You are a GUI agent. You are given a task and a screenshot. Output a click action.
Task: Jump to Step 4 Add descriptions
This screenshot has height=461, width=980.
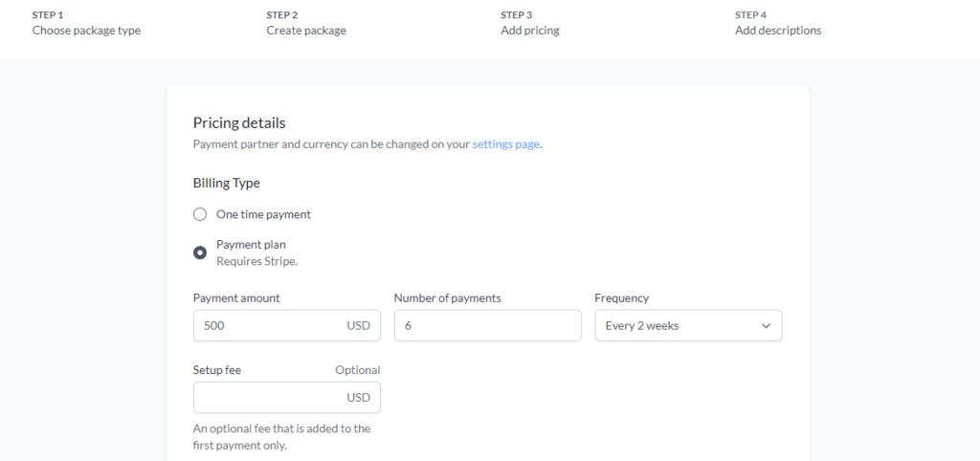pyautogui.click(x=778, y=23)
